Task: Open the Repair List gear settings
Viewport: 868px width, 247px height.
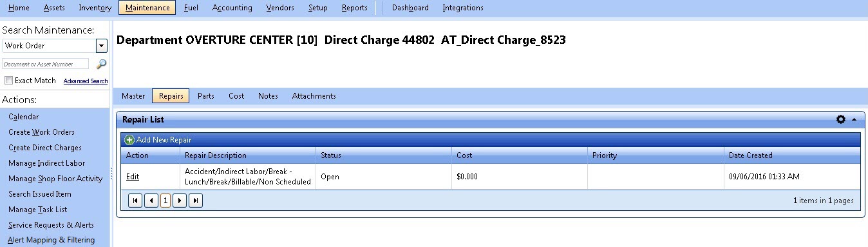Action: click(840, 119)
